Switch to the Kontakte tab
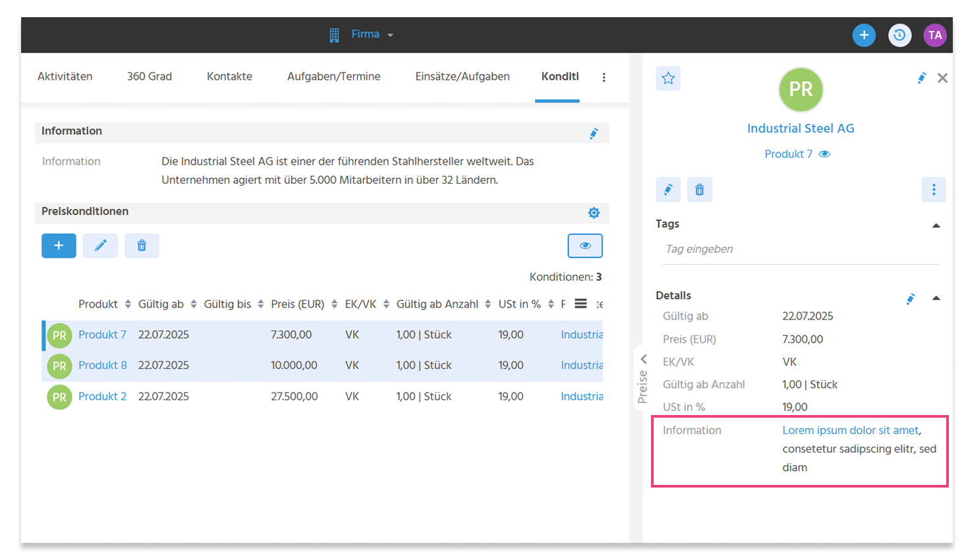 229,76
